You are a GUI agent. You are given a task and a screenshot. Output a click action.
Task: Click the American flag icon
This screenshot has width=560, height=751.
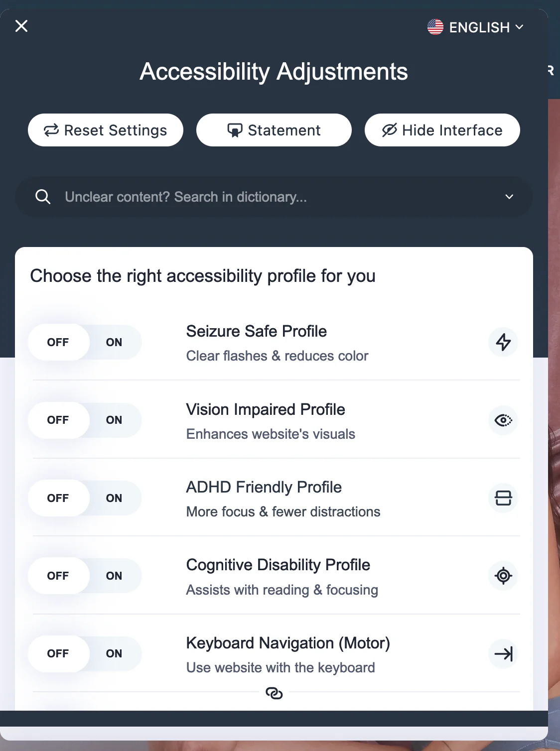coord(435,27)
